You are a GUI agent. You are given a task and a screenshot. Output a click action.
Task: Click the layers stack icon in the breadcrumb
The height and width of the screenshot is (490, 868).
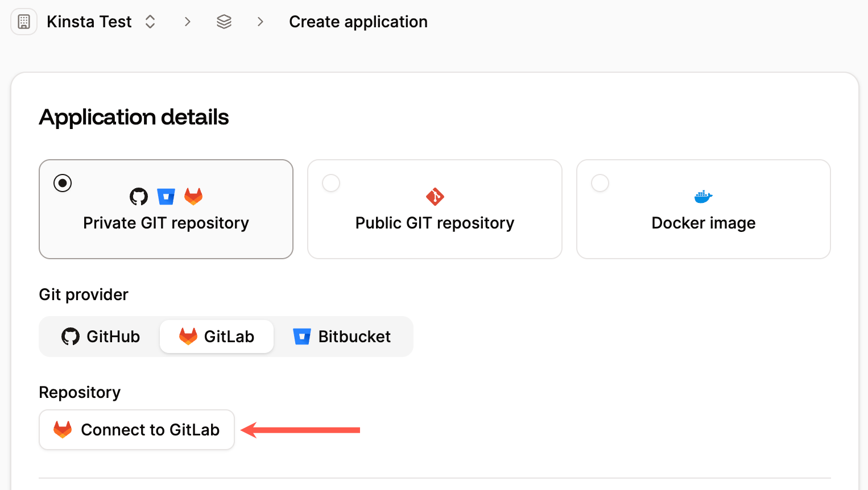point(224,21)
